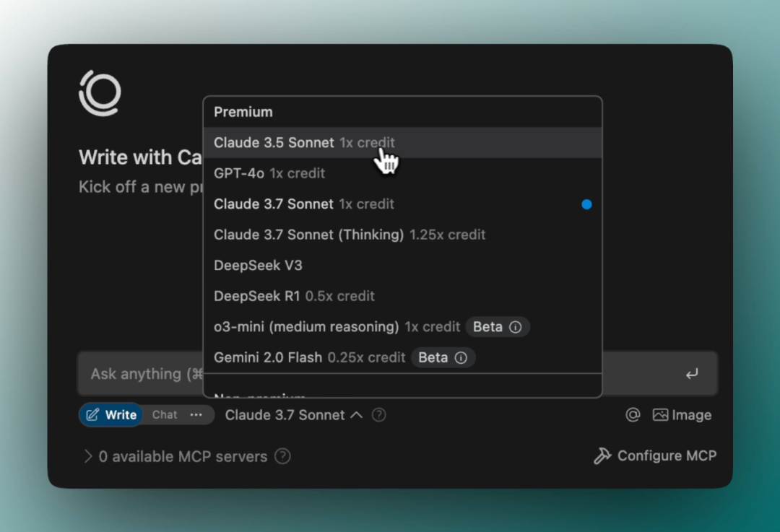Viewport: 780px width, 532px height.
Task: Click the Image attachment button
Action: coord(682,415)
